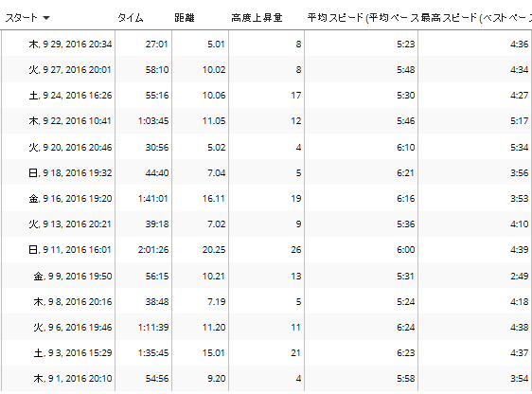Click the elevation gain value 21
This screenshot has height=394, width=532.
click(296, 353)
